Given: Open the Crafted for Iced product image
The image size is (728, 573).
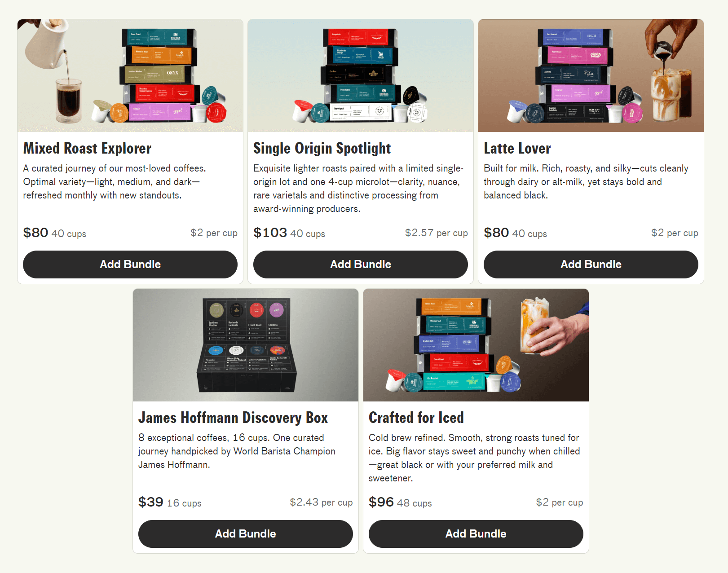Looking at the screenshot, I should coord(476,345).
